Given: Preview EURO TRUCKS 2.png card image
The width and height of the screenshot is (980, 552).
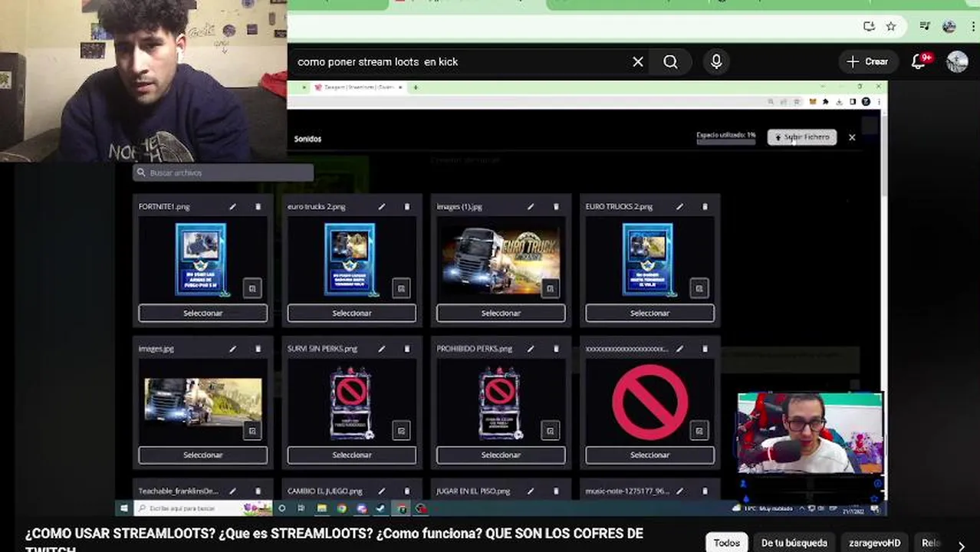Looking at the screenshot, I should click(699, 288).
